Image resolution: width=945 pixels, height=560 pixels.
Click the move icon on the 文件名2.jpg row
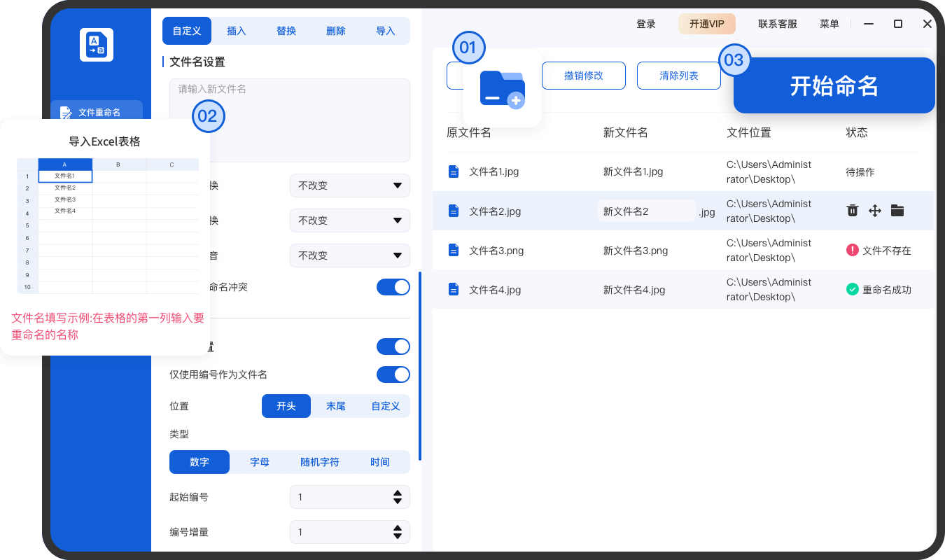(874, 211)
